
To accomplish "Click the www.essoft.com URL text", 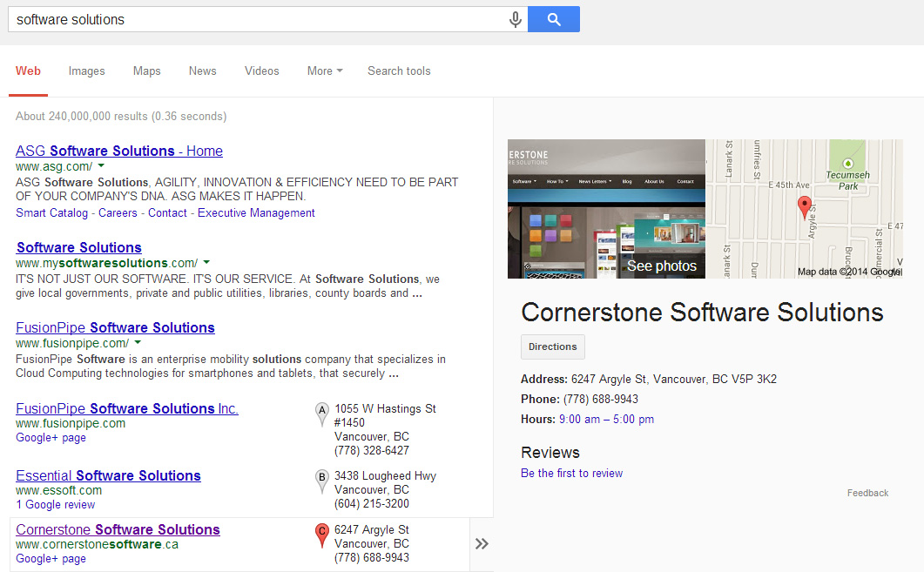I will [59, 491].
